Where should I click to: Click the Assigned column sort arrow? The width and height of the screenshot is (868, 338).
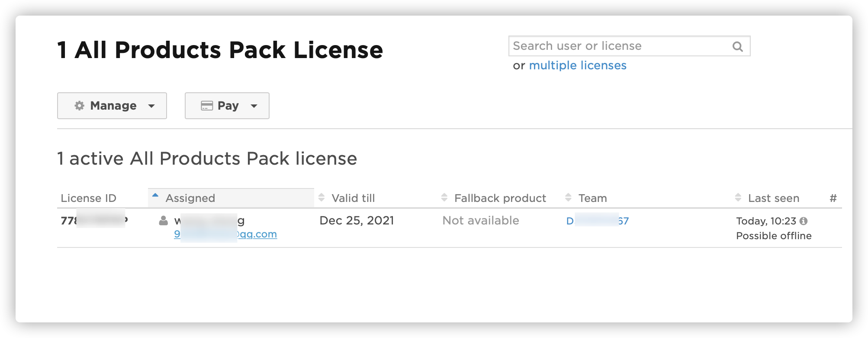point(155,195)
